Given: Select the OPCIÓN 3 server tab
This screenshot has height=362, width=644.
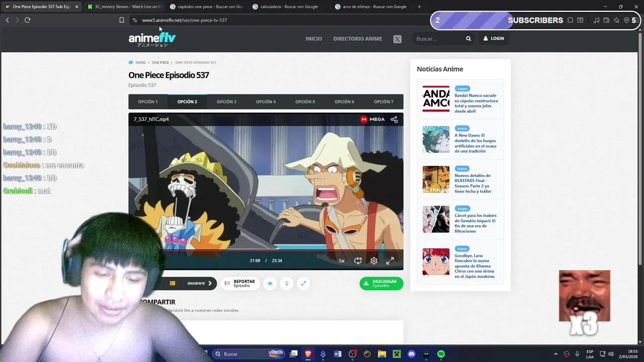Looking at the screenshot, I should [x=226, y=102].
